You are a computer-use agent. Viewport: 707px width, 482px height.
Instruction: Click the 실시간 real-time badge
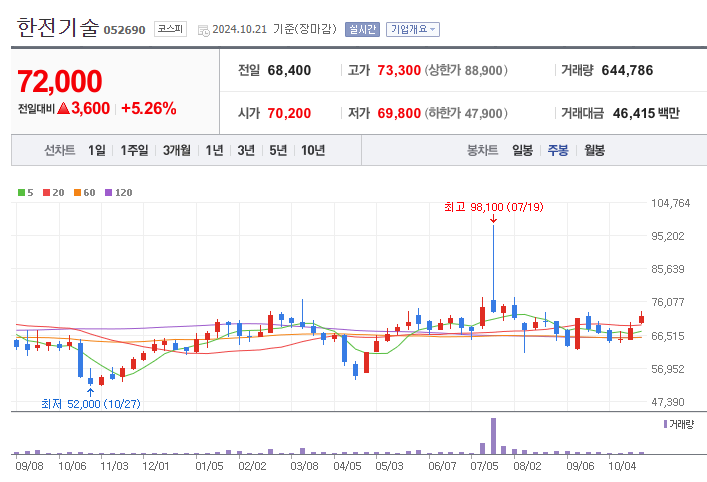click(x=363, y=29)
